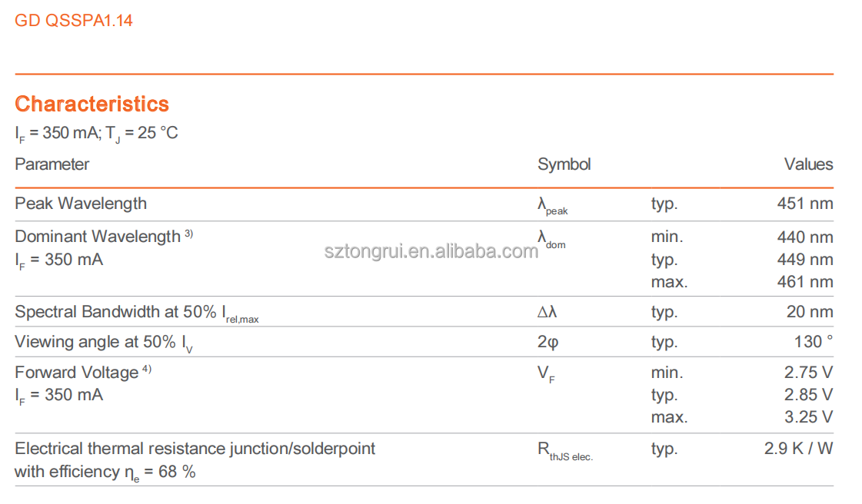Click the 3.25 V maximum forward voltage
Image resolution: width=862 pixels, height=504 pixels.
[x=808, y=417]
